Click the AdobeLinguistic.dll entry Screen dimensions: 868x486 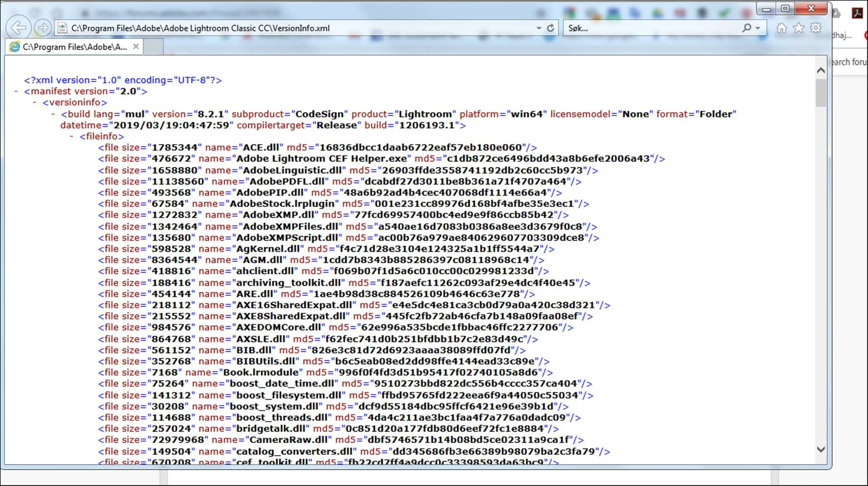click(x=348, y=170)
